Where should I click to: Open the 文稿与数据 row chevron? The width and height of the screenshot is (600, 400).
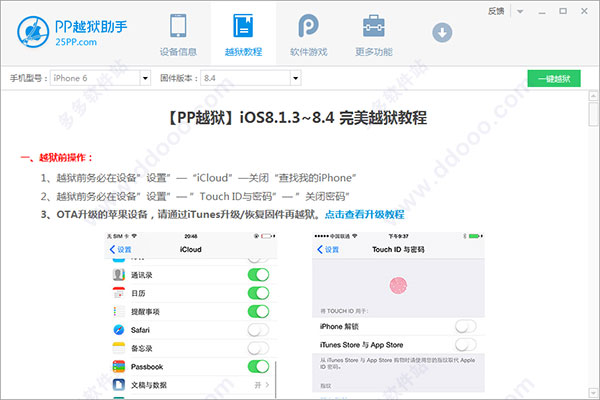click(267, 385)
